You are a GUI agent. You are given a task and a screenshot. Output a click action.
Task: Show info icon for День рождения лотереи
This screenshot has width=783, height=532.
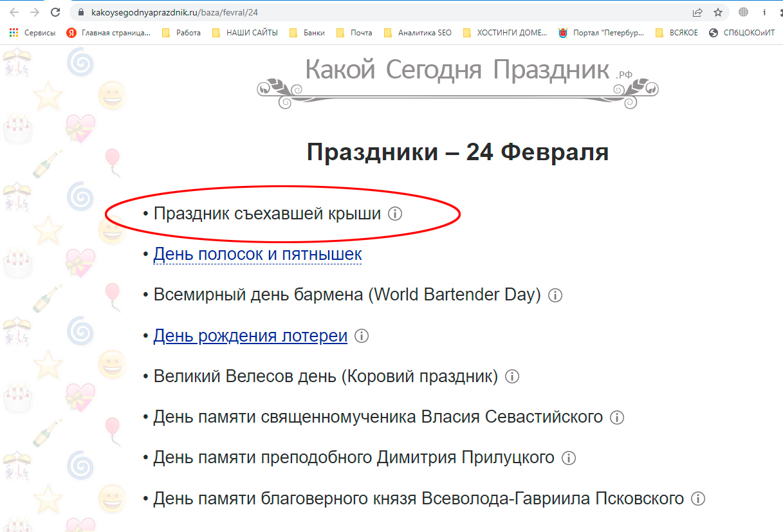(x=362, y=336)
